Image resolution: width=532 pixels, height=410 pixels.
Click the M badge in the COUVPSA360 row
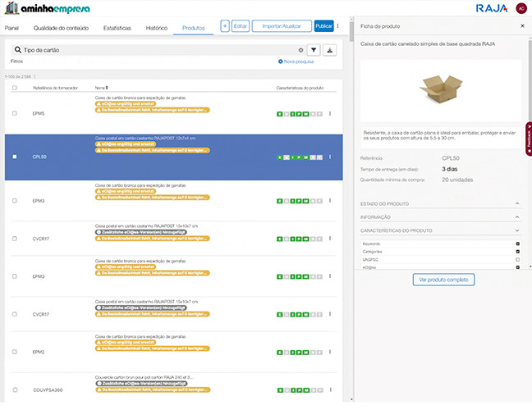click(x=306, y=390)
